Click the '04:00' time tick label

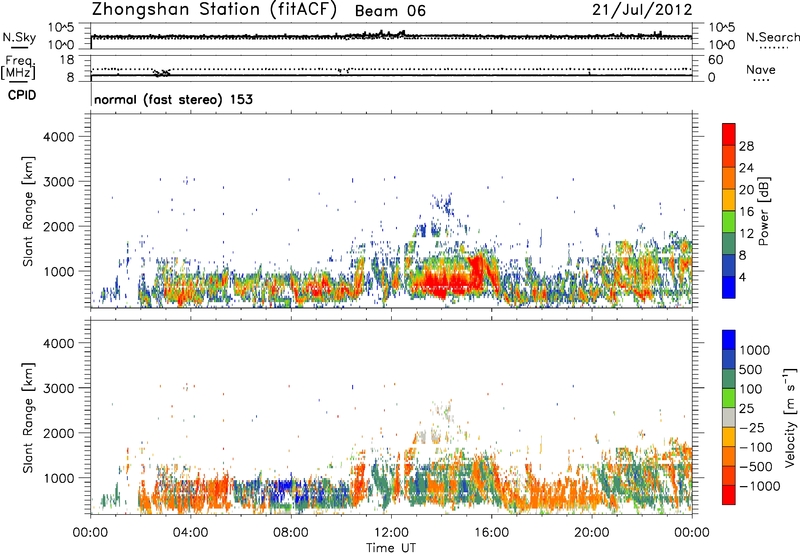190,533
